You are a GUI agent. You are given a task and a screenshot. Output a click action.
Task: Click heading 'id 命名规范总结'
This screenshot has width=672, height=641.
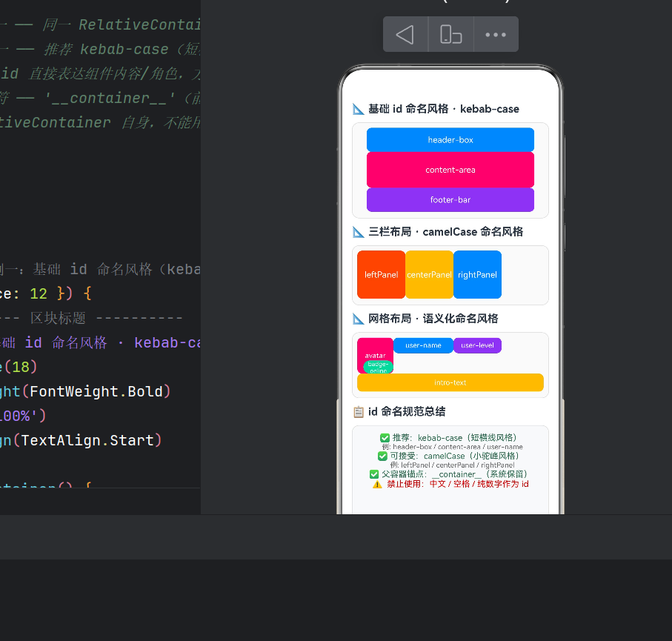point(407,411)
